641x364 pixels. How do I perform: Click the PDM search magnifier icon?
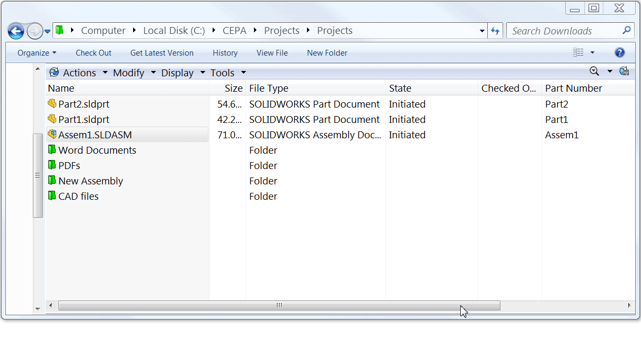(x=594, y=71)
